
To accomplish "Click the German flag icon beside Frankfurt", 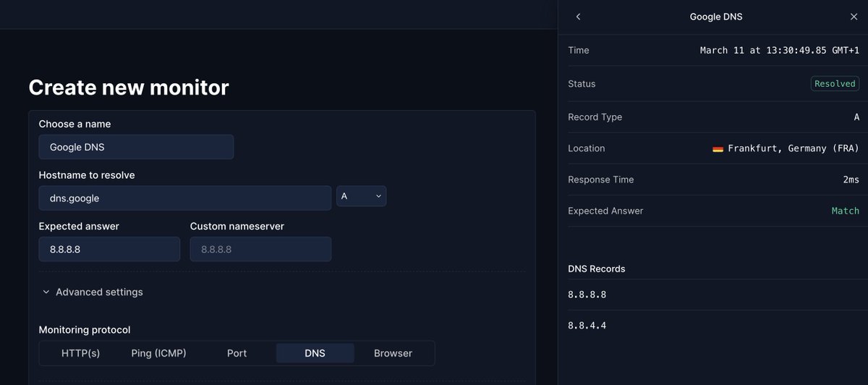I will pyautogui.click(x=718, y=148).
